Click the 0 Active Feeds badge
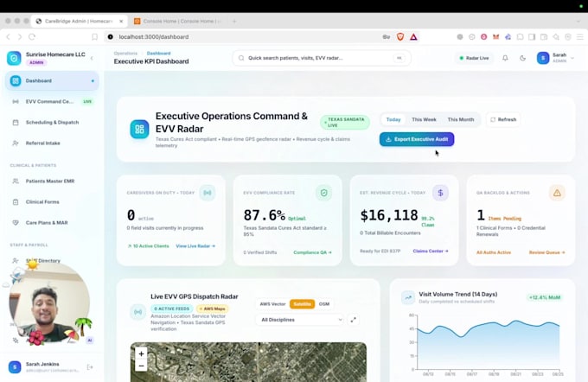The width and height of the screenshot is (588, 382). [172, 309]
